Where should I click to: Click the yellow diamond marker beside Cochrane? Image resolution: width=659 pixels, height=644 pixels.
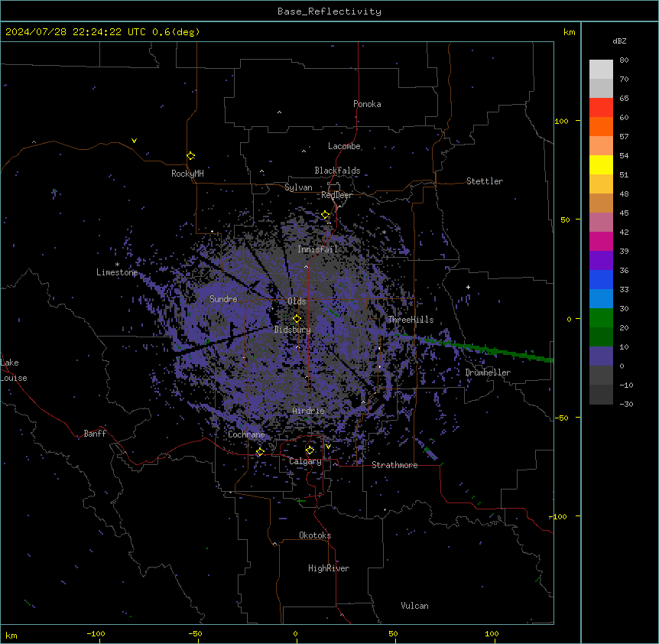click(x=260, y=452)
